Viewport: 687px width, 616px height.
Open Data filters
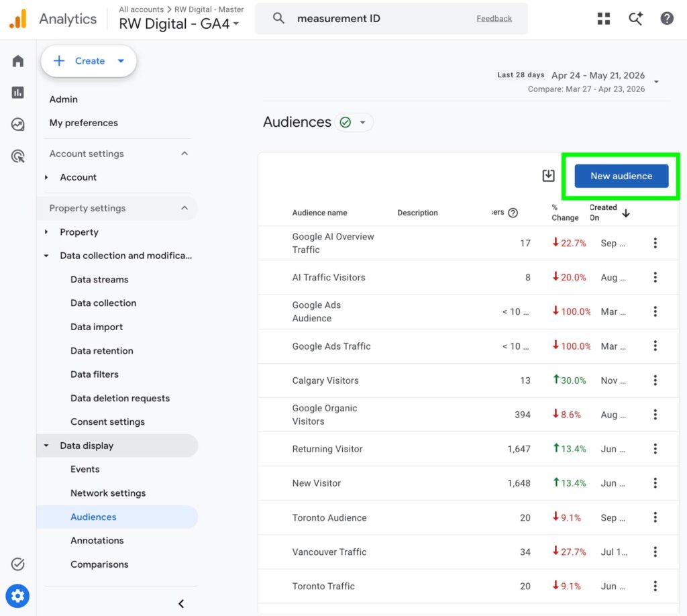[x=95, y=374]
